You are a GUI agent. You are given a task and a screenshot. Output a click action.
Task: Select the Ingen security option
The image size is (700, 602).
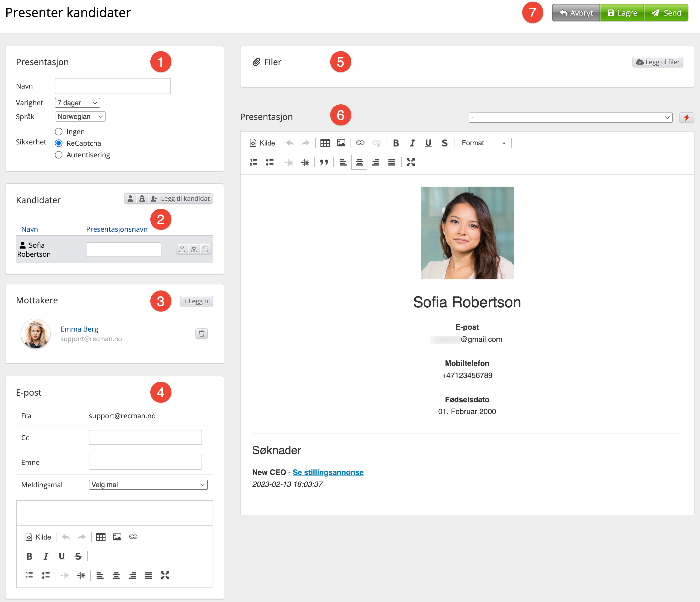point(59,132)
